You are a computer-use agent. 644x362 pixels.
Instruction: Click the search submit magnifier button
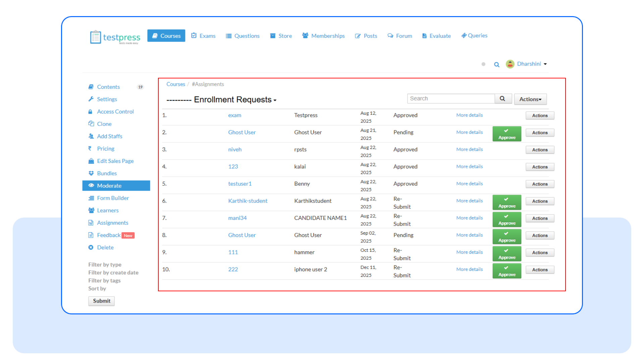point(502,99)
